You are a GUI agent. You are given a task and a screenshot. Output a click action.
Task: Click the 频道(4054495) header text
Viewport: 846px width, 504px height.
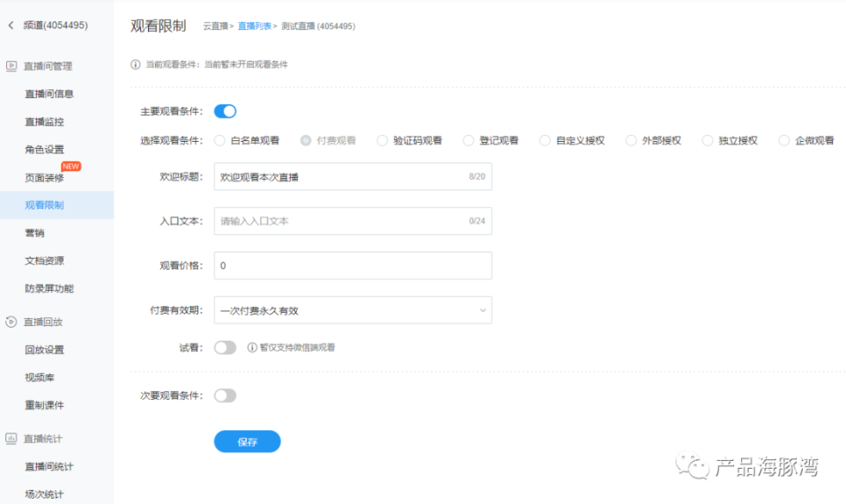pyautogui.click(x=56, y=26)
